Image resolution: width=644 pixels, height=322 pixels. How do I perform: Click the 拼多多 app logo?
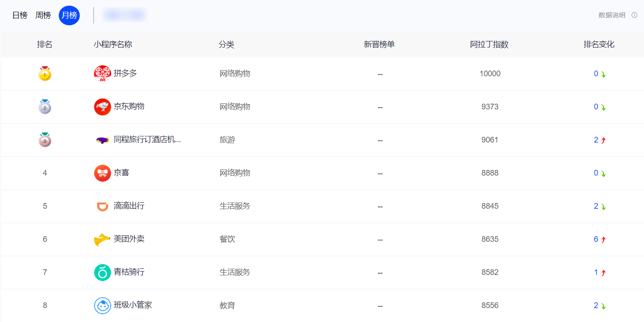(x=102, y=74)
